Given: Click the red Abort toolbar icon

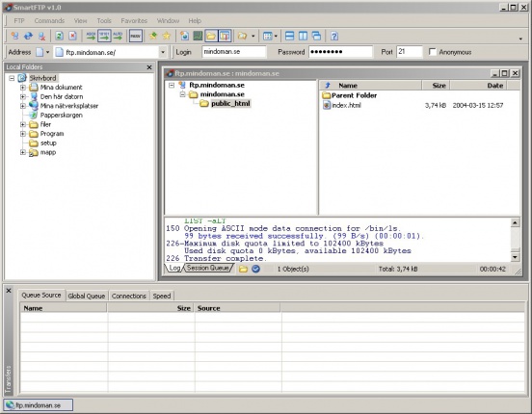Looking at the screenshot, I should pyautogui.click(x=72, y=36).
